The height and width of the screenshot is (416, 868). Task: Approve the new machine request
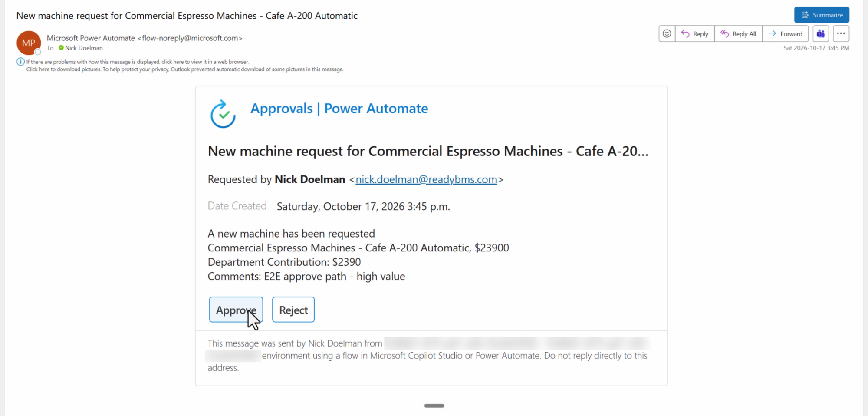tap(236, 310)
